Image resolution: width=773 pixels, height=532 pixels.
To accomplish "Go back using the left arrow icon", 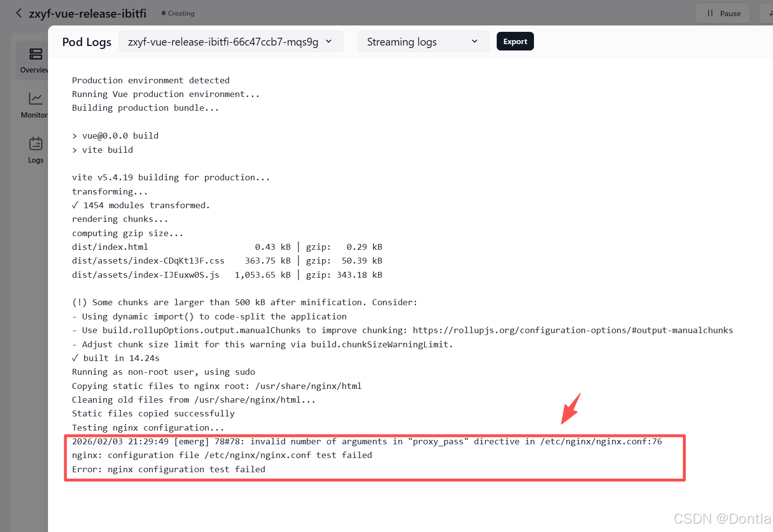I will [x=19, y=13].
